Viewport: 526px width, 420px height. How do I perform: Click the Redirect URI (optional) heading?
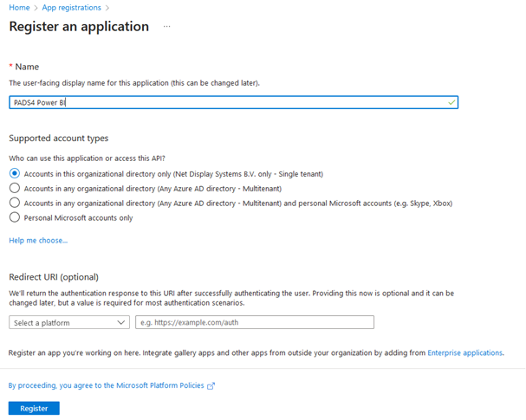(x=54, y=277)
